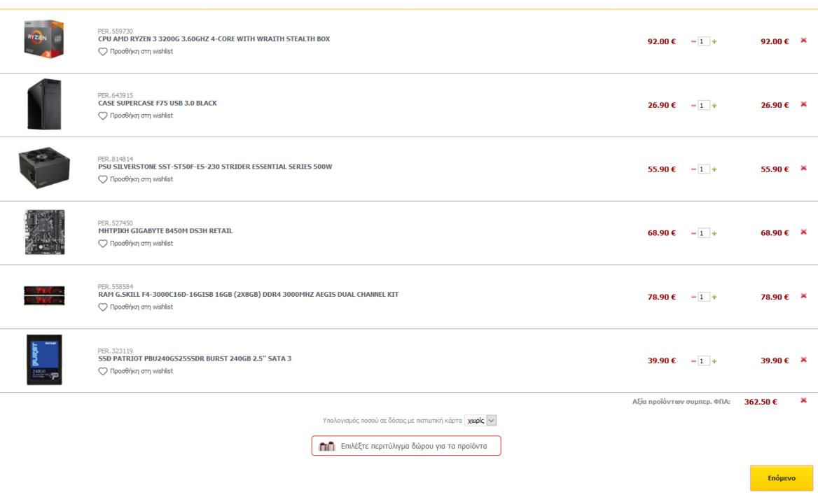Edit quantity field for Supercase F75 case
Image resolution: width=818 pixels, height=504 pixels.
coord(704,105)
